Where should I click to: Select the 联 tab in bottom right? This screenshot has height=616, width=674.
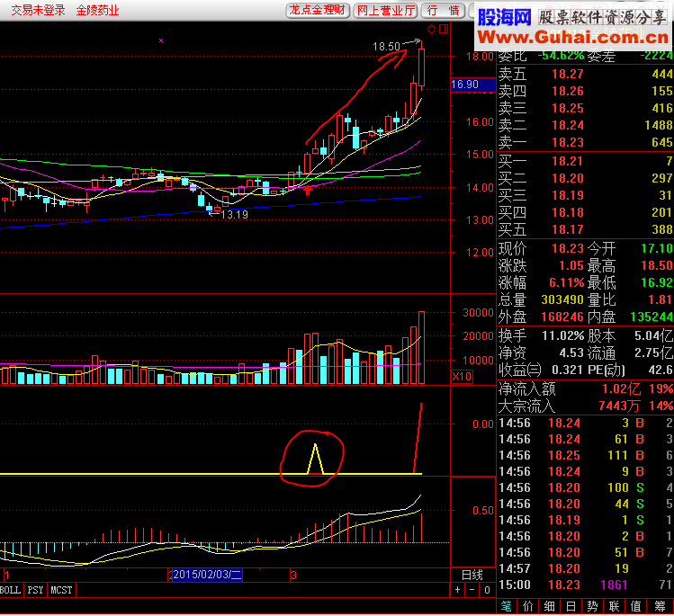pyautogui.click(x=614, y=606)
